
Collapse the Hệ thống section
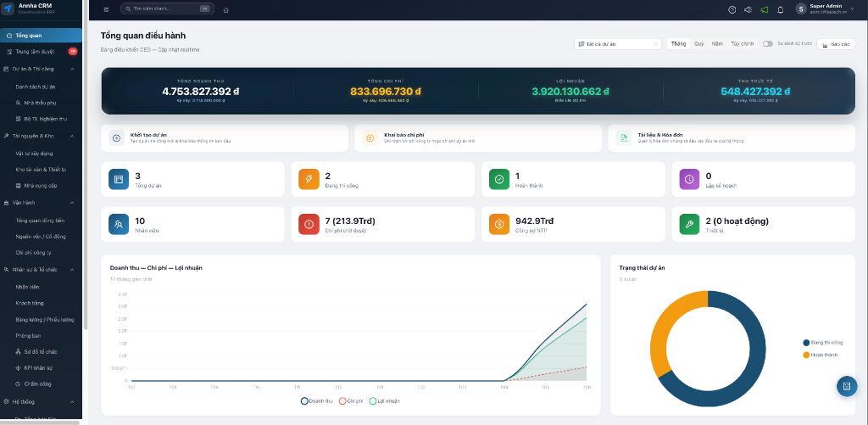point(72,402)
